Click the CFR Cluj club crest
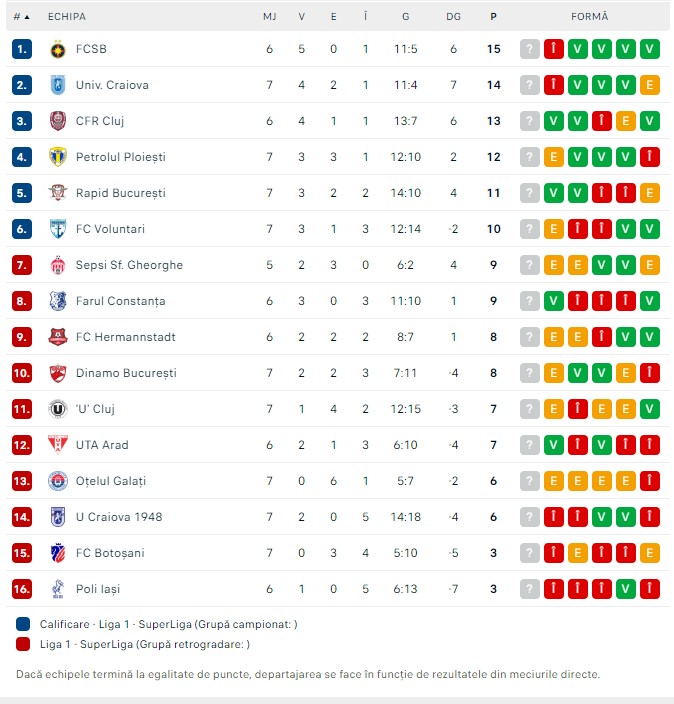674x704 pixels. coord(57,121)
